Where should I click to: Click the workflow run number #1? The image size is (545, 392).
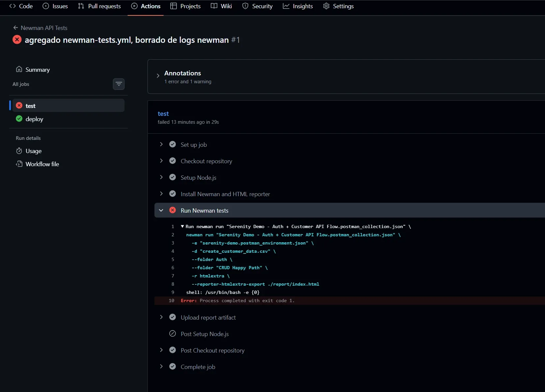point(236,40)
